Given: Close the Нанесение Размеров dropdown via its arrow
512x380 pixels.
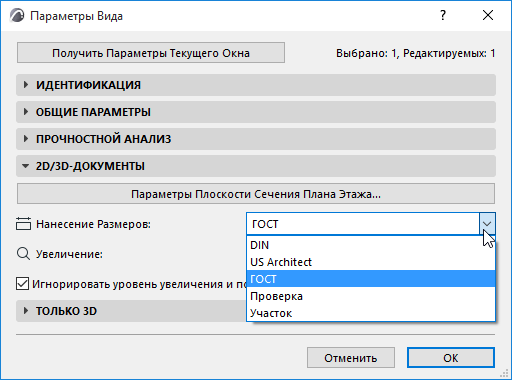Looking at the screenshot, I should point(487,224).
